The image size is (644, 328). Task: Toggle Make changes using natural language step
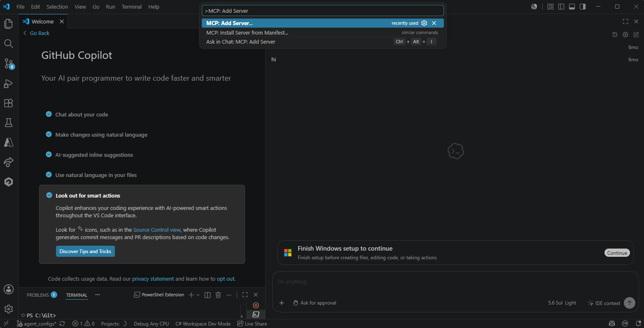49,134
